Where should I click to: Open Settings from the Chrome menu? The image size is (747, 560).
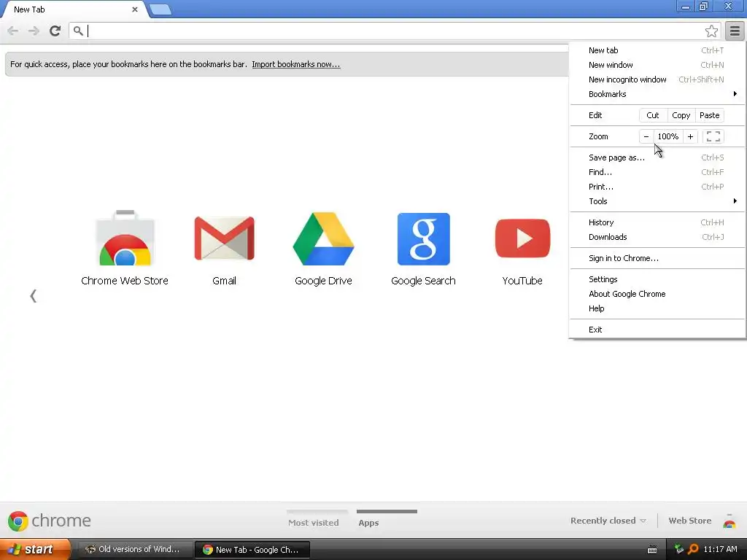(657, 279)
